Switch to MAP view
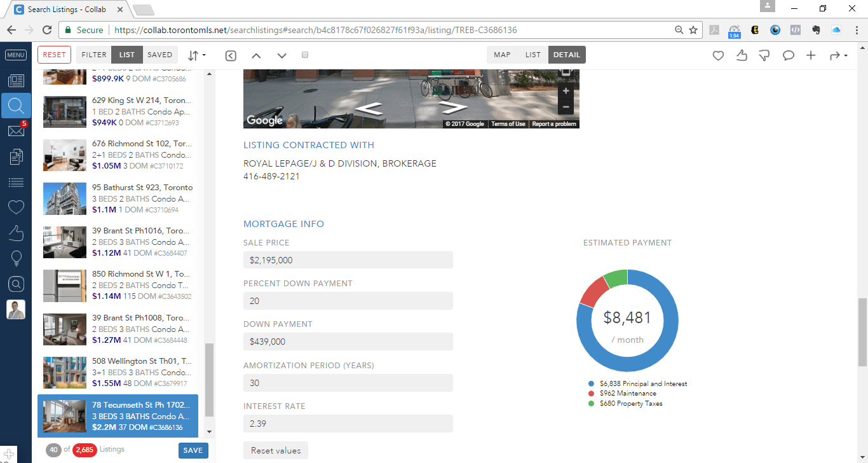This screenshot has height=463, width=868. point(502,55)
